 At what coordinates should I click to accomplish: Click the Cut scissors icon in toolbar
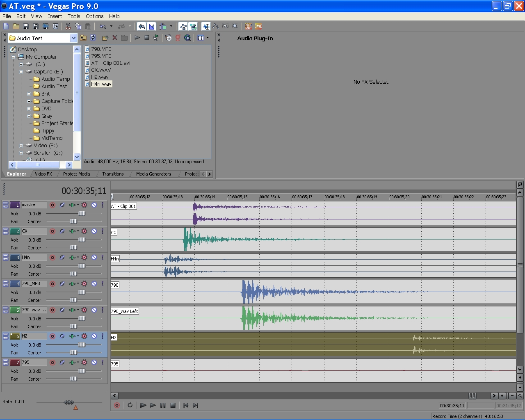tap(68, 26)
